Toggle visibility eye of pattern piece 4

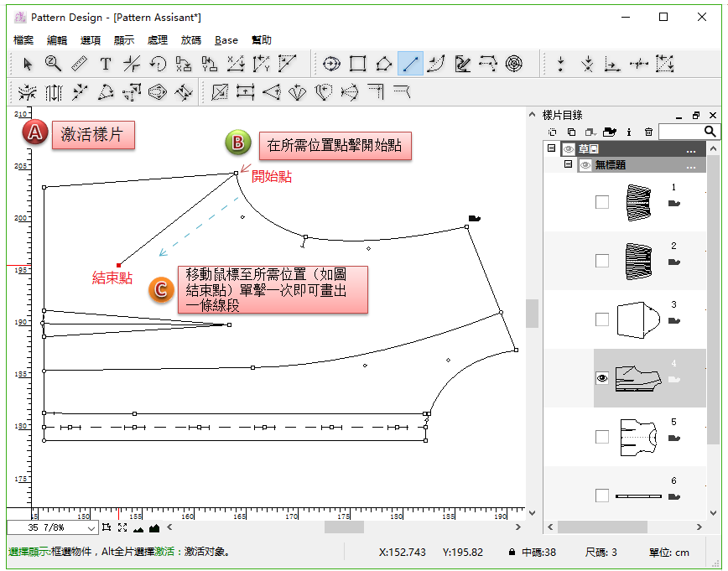[601, 378]
